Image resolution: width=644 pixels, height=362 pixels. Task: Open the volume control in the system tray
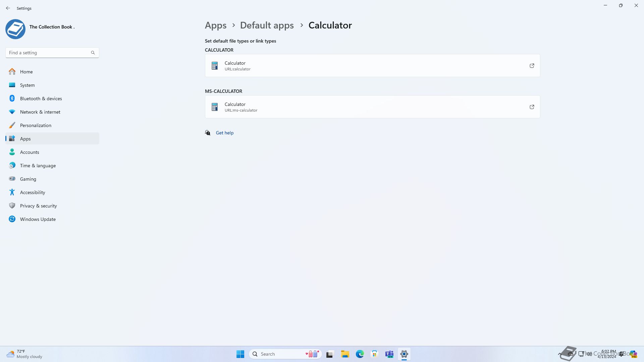click(589, 354)
